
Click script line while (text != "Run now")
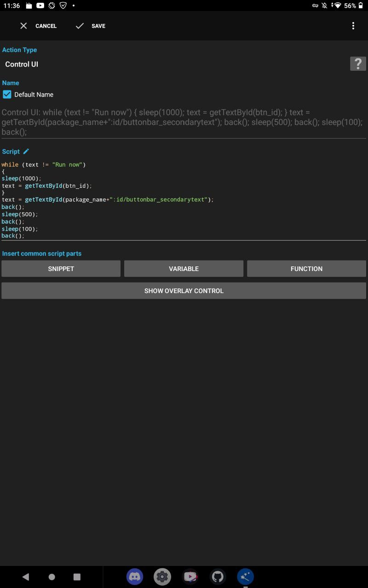(44, 164)
